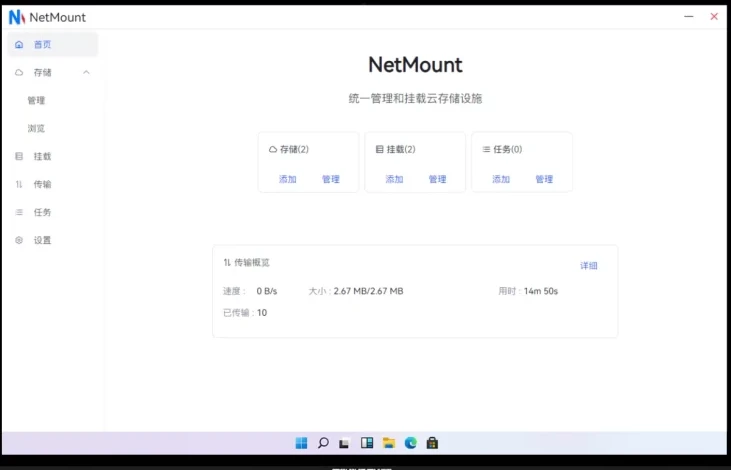Click the cloud icon beside 存储 in sidebar
731x470 pixels.
click(x=19, y=73)
